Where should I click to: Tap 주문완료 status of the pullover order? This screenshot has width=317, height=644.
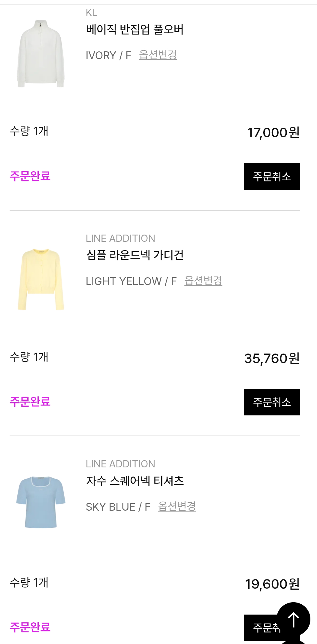pos(30,176)
